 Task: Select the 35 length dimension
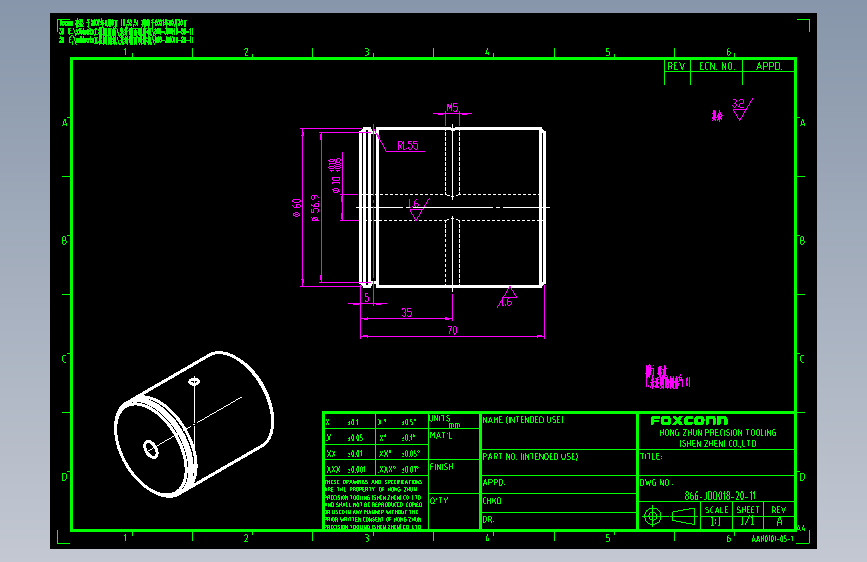[x=407, y=313]
